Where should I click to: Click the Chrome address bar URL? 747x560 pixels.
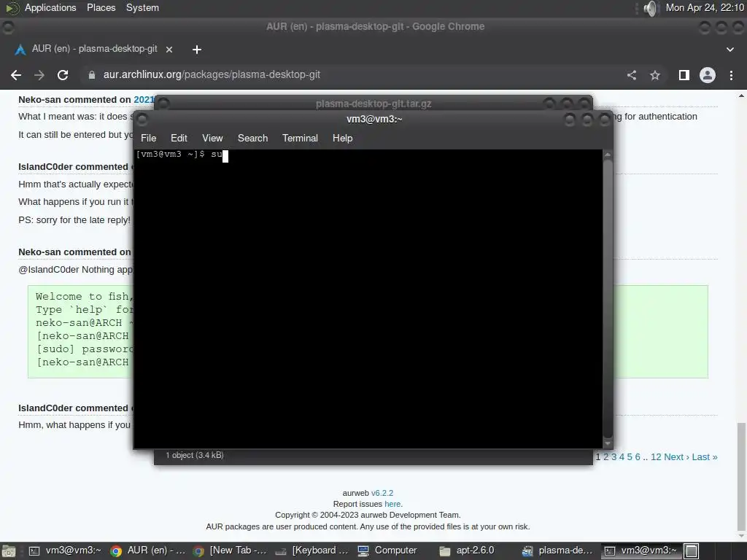(212, 75)
